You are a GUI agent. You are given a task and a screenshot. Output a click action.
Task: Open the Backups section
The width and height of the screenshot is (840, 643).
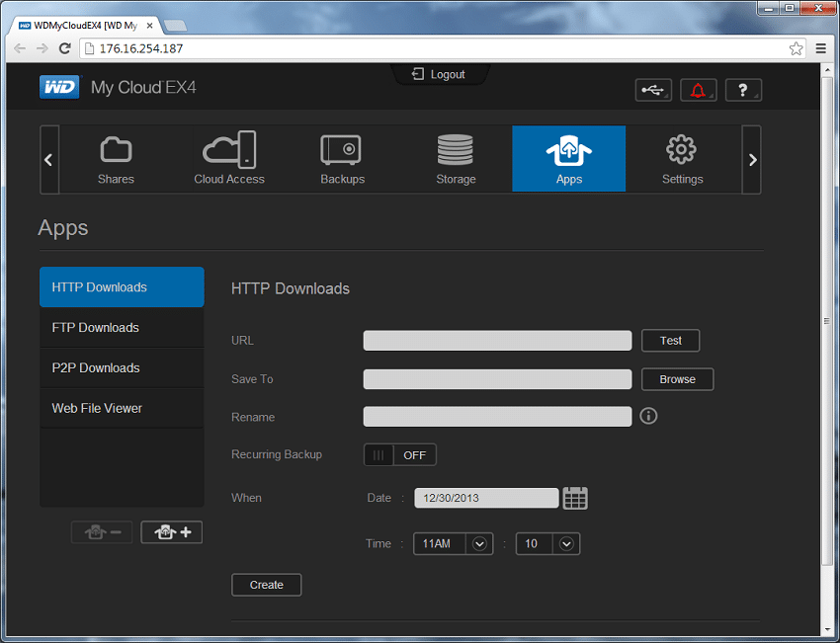[342, 159]
